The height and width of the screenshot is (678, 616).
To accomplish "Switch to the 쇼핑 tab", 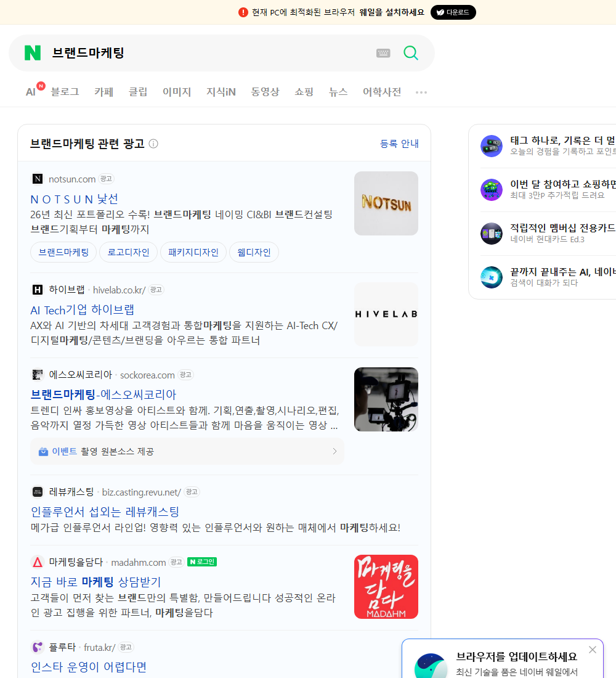I will [304, 92].
